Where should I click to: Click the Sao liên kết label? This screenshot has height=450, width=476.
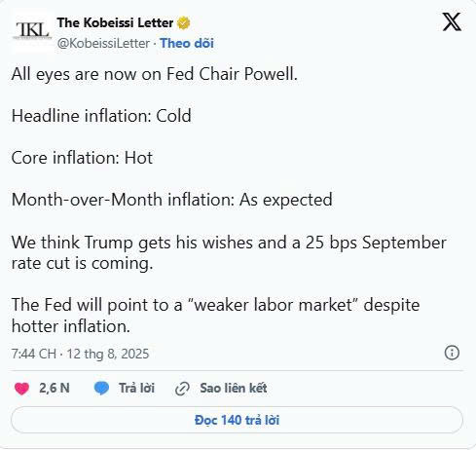point(234,389)
